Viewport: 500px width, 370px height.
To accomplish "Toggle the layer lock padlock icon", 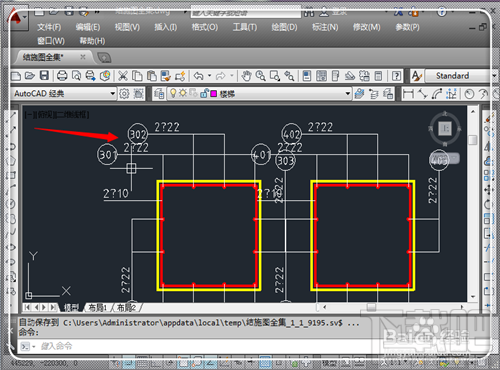I will click(x=204, y=94).
